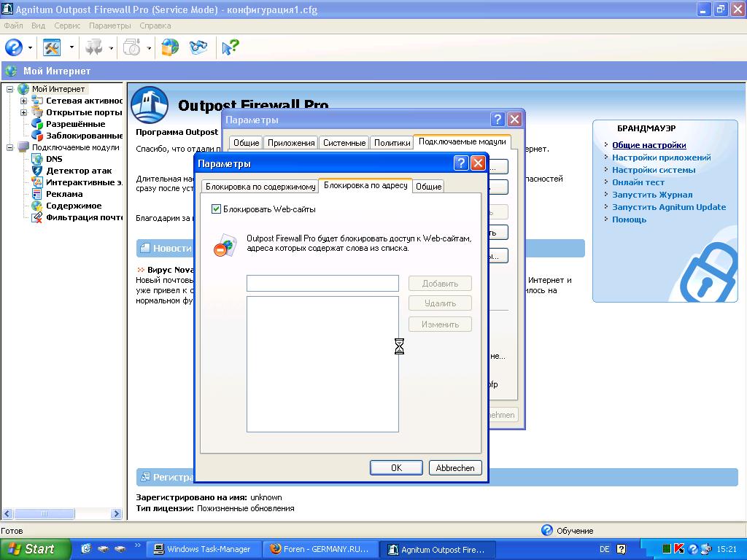Expand the Открытые порты node
The width and height of the screenshot is (747, 560).
tap(23, 113)
